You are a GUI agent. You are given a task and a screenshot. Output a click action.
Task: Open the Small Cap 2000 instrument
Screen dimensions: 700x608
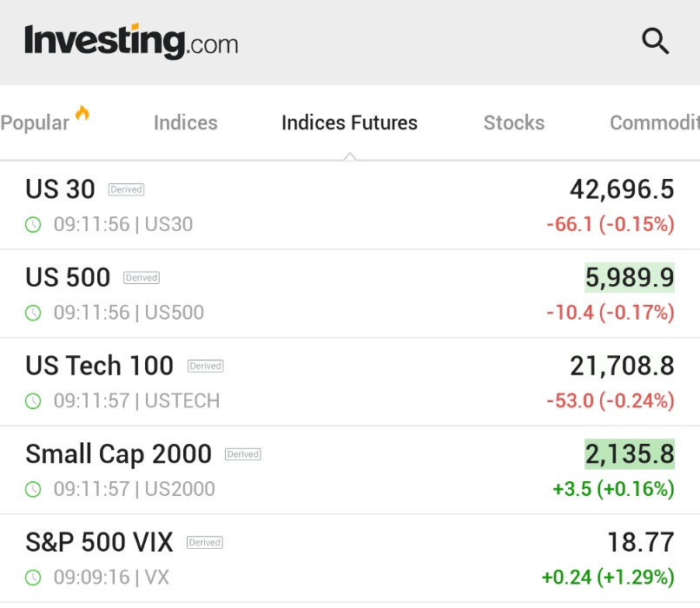350,471
